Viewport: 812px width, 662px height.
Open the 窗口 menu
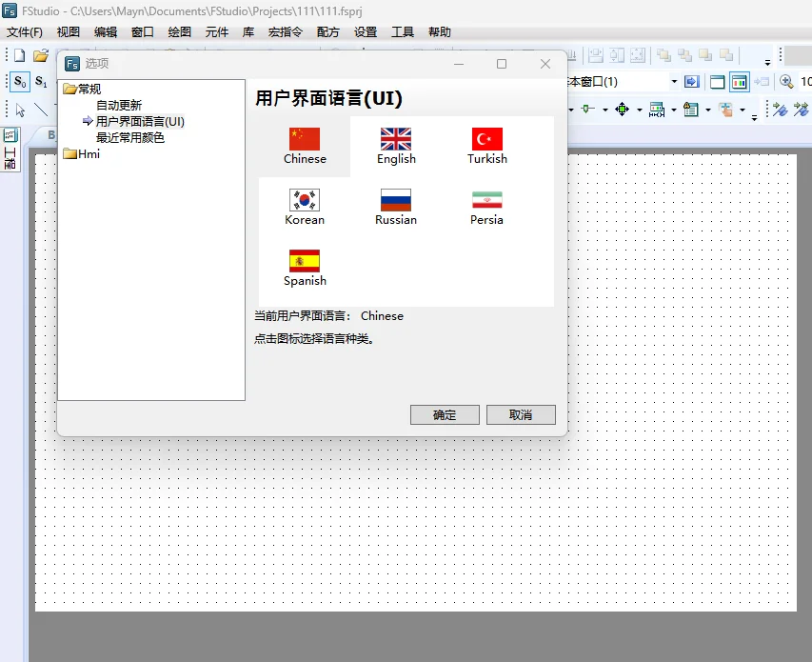tap(143, 32)
